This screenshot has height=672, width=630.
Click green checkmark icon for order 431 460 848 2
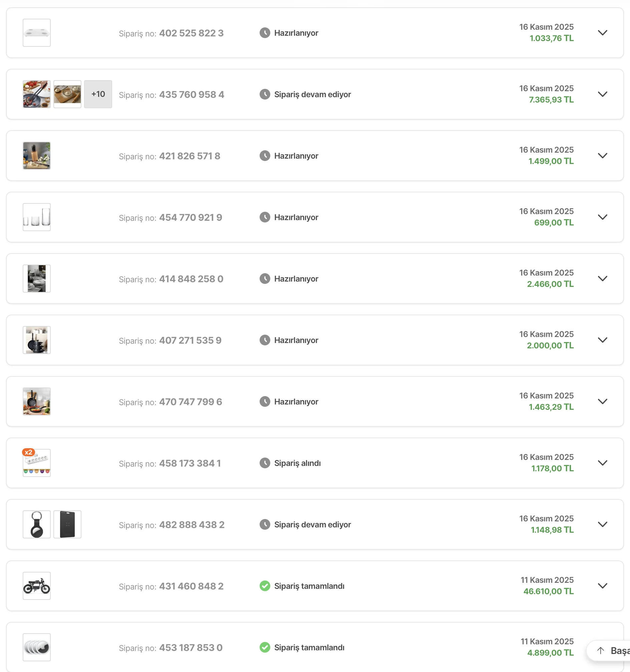point(265,586)
